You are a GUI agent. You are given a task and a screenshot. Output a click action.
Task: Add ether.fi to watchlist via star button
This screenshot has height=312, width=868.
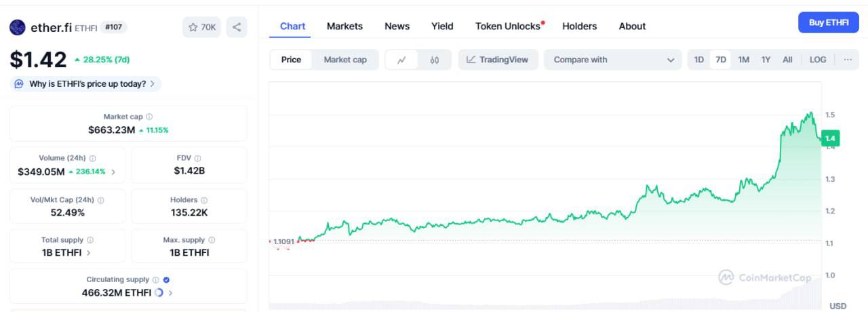[201, 27]
